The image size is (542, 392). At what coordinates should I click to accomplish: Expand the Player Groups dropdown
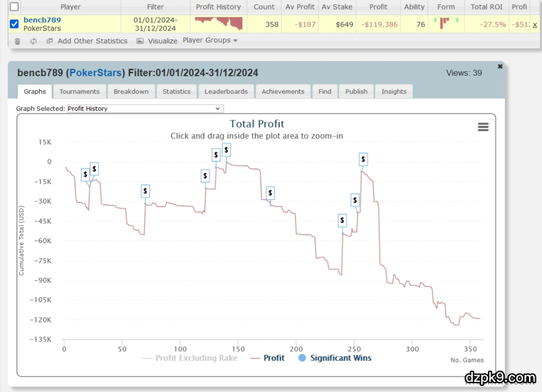[210, 41]
